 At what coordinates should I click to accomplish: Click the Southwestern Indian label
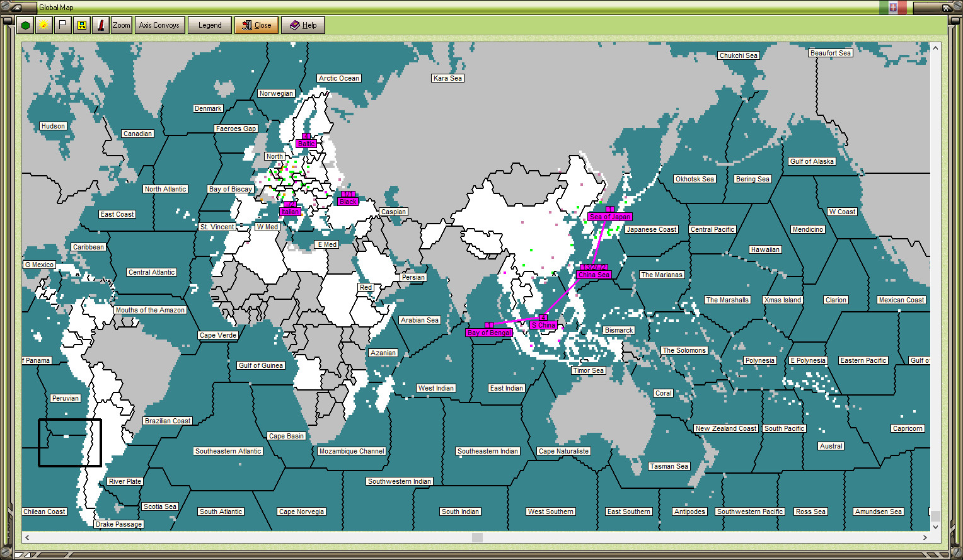click(400, 481)
